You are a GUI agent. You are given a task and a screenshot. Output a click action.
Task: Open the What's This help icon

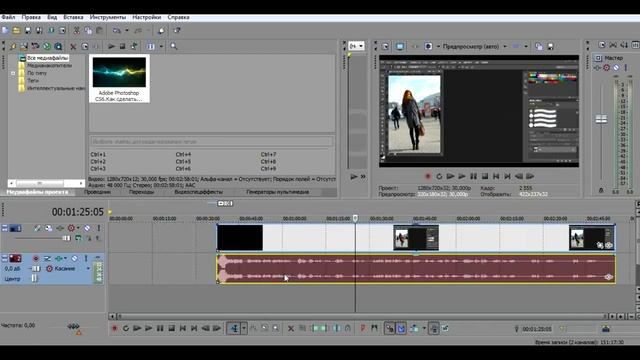177,31
